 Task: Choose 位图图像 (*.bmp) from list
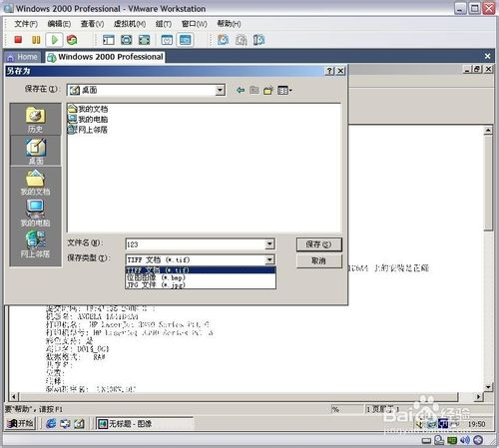click(201, 277)
